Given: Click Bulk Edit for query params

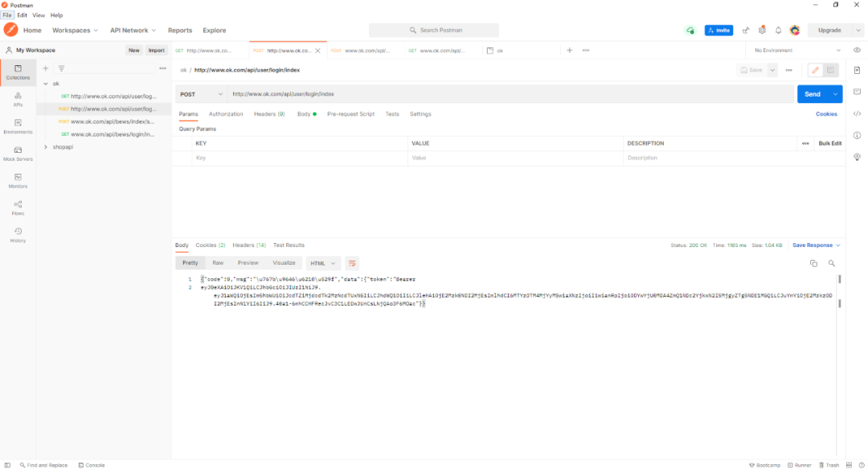Looking at the screenshot, I should [x=829, y=143].
